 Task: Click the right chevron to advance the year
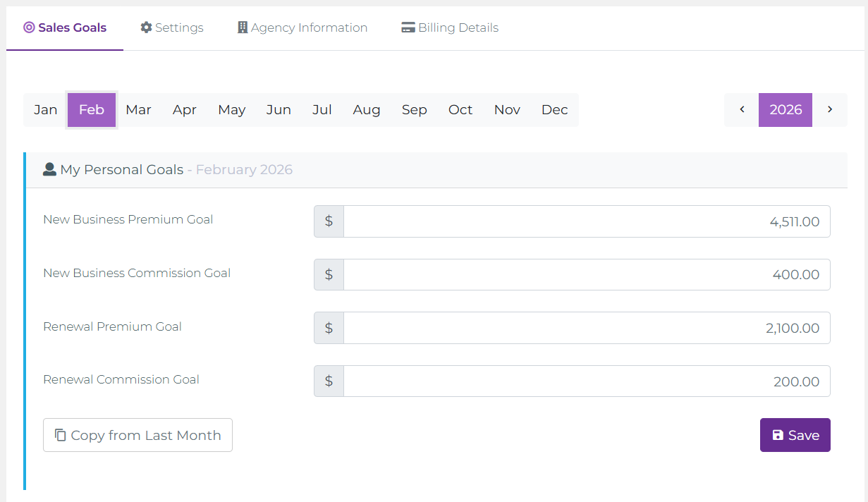(830, 109)
